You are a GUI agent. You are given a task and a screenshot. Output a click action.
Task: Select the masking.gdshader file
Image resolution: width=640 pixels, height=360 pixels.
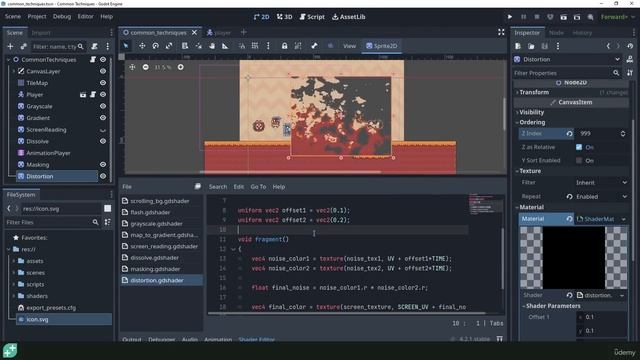tap(155, 269)
